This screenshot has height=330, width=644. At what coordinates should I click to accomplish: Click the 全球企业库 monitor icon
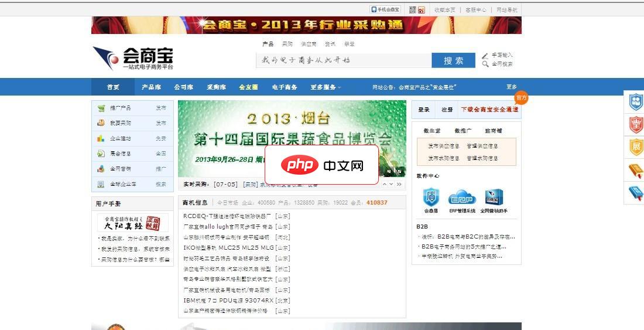tap(101, 184)
